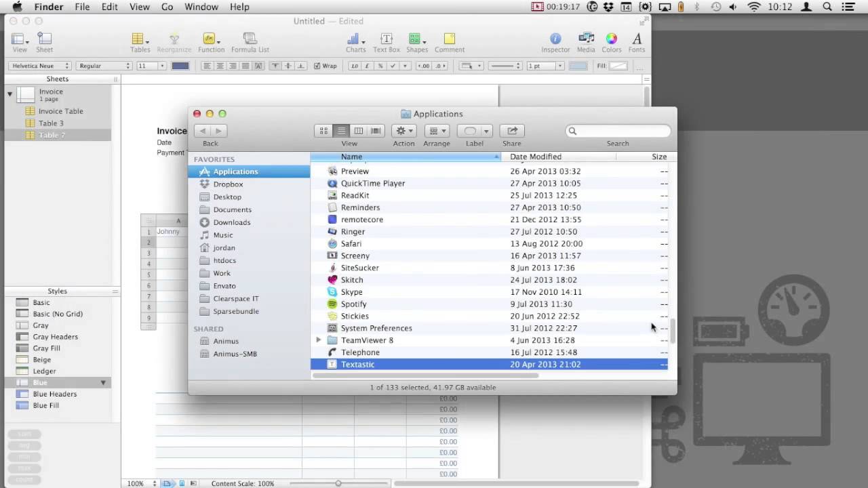
Task: Open Downloads in the Finder sidebar
Action: [232, 222]
